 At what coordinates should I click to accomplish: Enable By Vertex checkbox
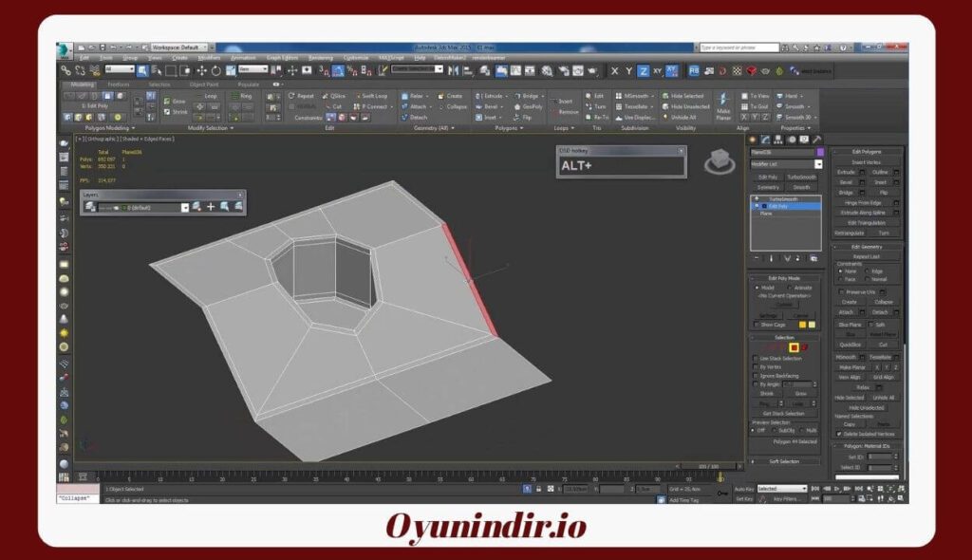pyautogui.click(x=756, y=367)
